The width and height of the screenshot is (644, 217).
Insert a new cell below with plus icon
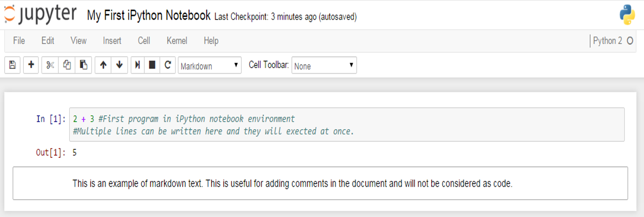tap(31, 65)
